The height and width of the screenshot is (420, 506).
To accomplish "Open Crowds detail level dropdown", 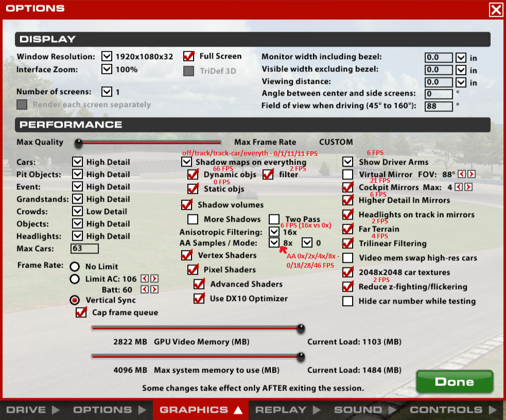I will [77, 212].
